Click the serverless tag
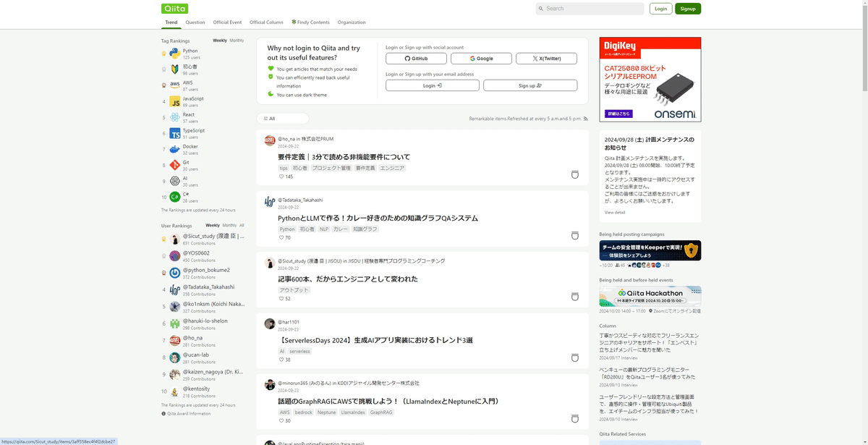The width and height of the screenshot is (868, 445). [299, 351]
